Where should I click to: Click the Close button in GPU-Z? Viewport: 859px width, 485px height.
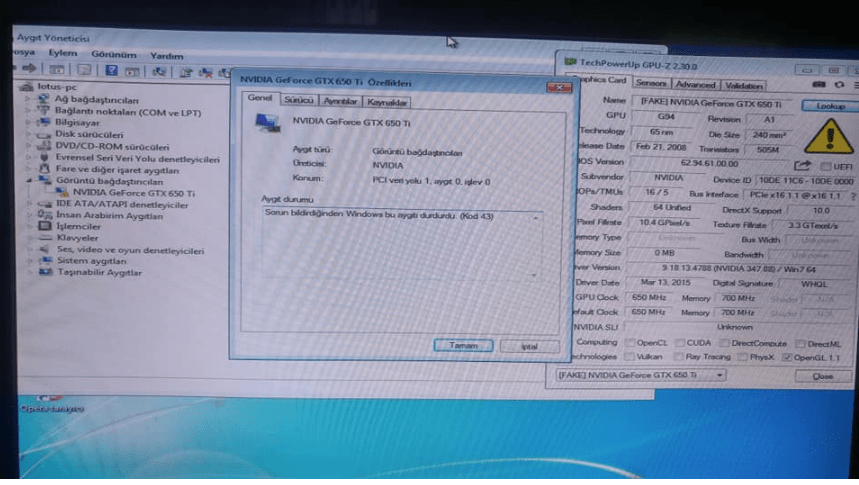click(x=823, y=376)
